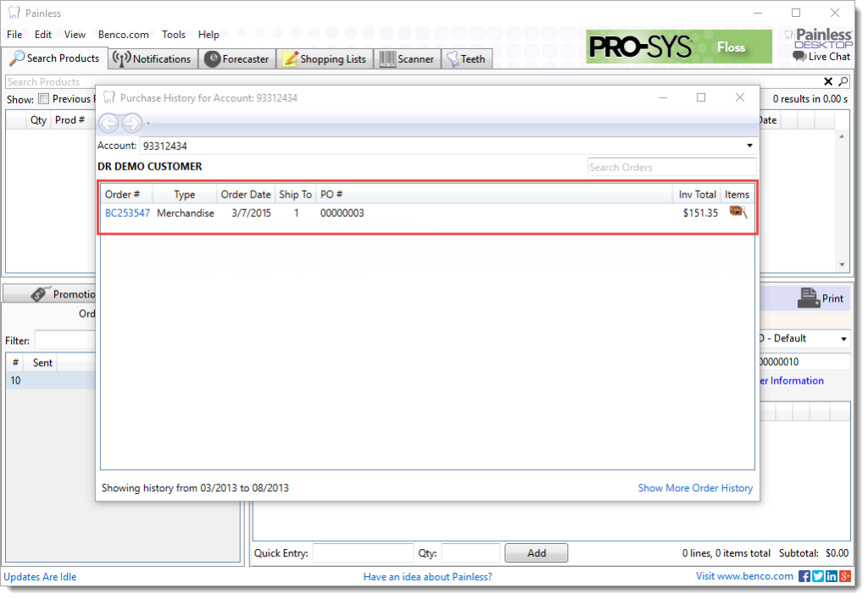Open the Account number dropdown
The height and width of the screenshot is (599, 868).
[x=749, y=145]
